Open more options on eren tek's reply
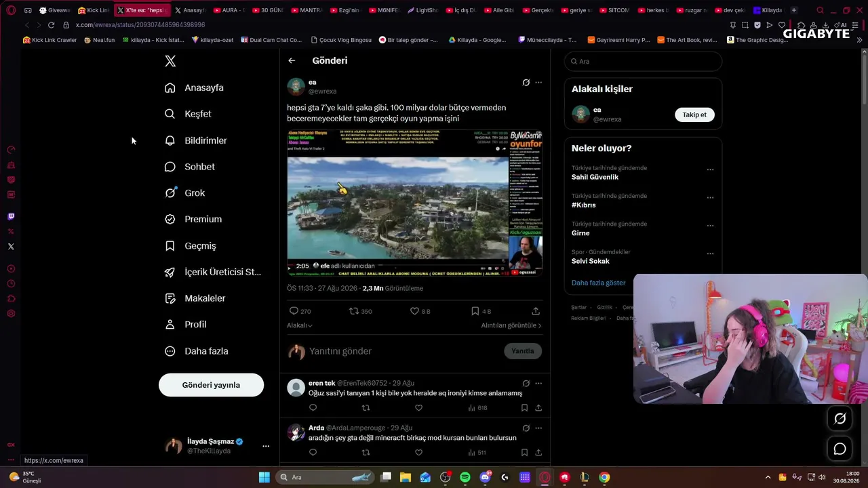The image size is (868, 488). point(538,383)
